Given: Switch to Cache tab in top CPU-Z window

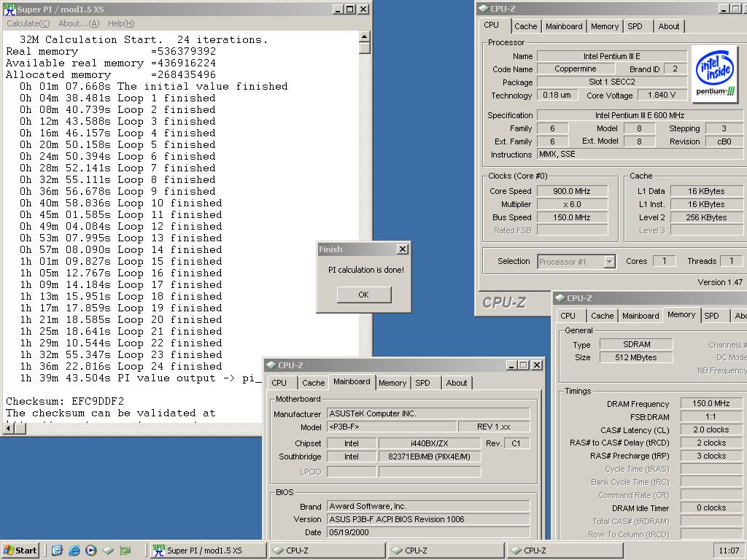Looking at the screenshot, I should [525, 27].
